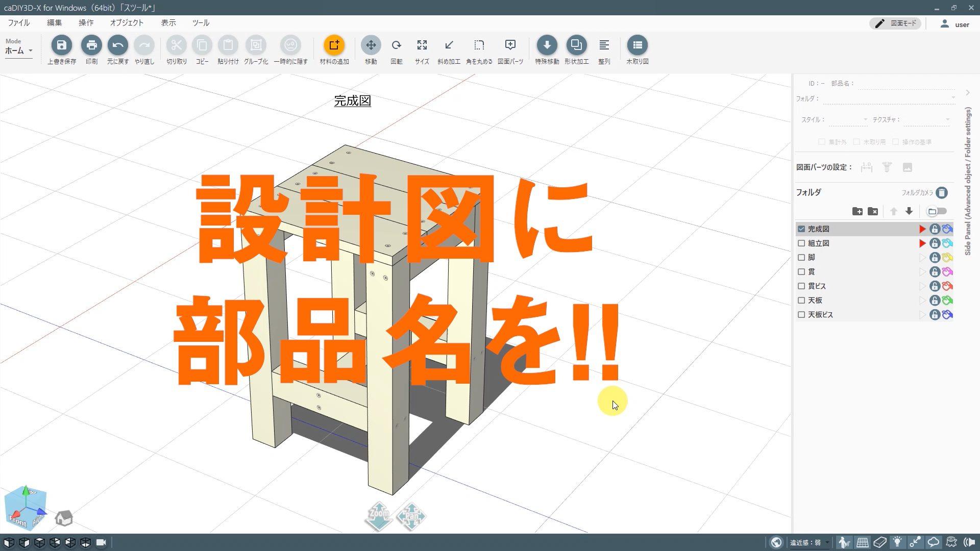The height and width of the screenshot is (551, 980).
Task: Click the グループ化 group icon
Action: pyautogui.click(x=256, y=45)
